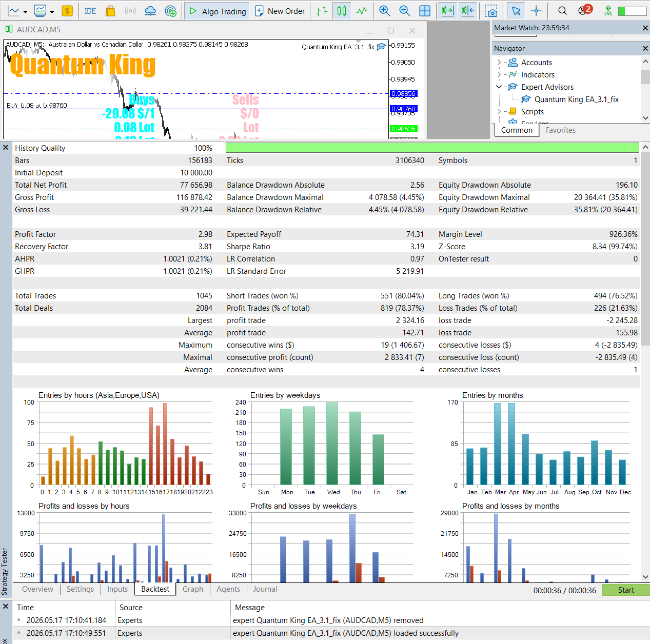Switch to Navigator Common tab
The width and height of the screenshot is (650, 644).
click(517, 130)
